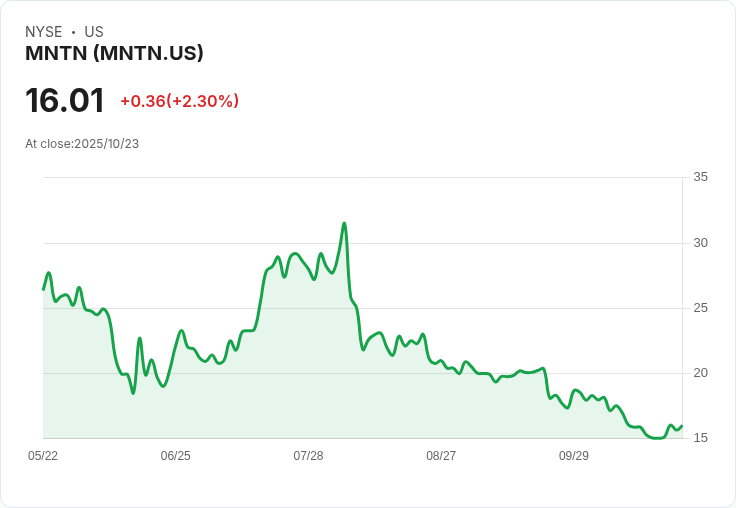
Task: Click the highest peak of the price line
Action: pos(344,223)
